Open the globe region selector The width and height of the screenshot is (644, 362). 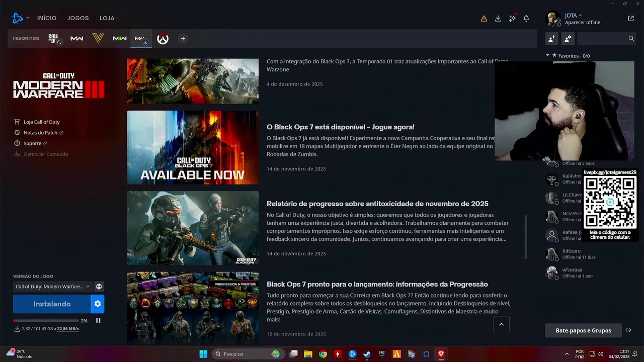click(x=99, y=287)
